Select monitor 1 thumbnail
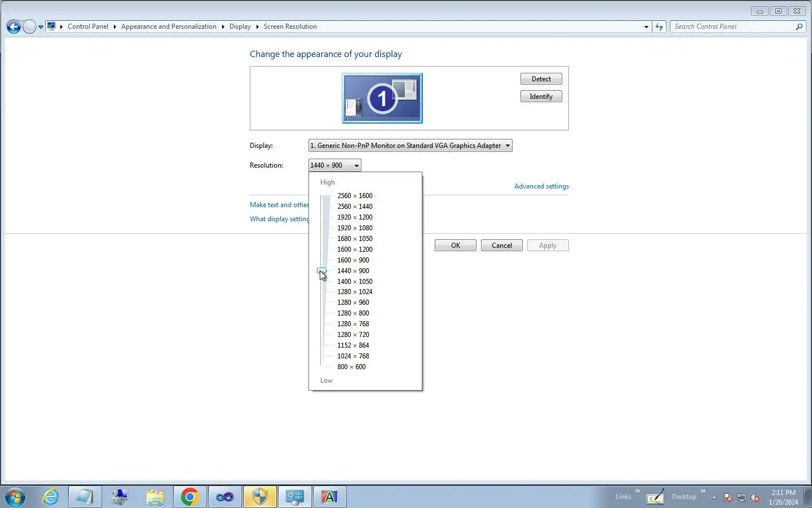This screenshot has width=812, height=508. pos(382,98)
